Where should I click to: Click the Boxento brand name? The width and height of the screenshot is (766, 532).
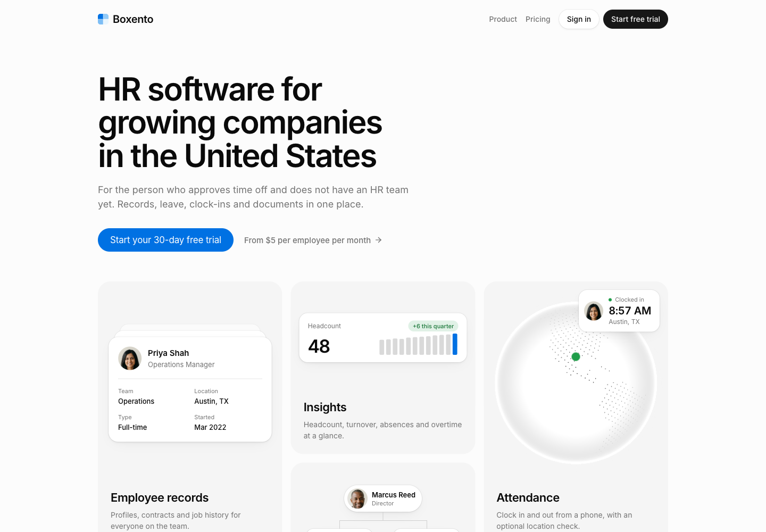pyautogui.click(x=133, y=19)
